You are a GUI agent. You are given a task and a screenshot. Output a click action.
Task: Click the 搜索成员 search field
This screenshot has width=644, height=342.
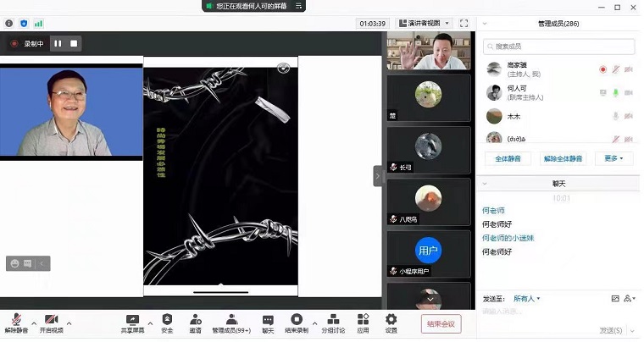(559, 47)
